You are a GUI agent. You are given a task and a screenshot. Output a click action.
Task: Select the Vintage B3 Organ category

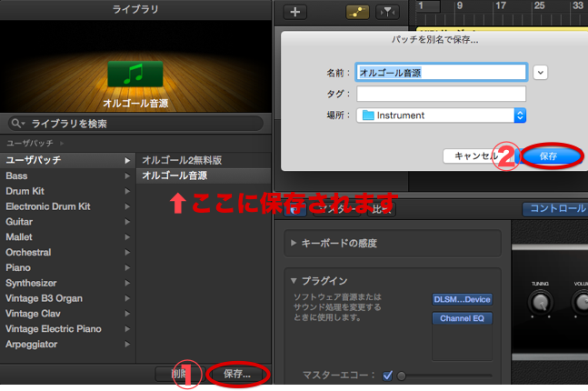(44, 298)
